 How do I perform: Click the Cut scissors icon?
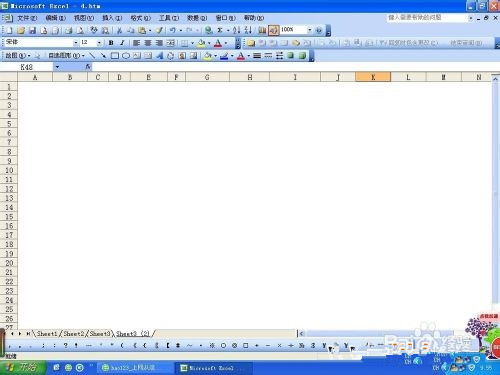(x=119, y=31)
